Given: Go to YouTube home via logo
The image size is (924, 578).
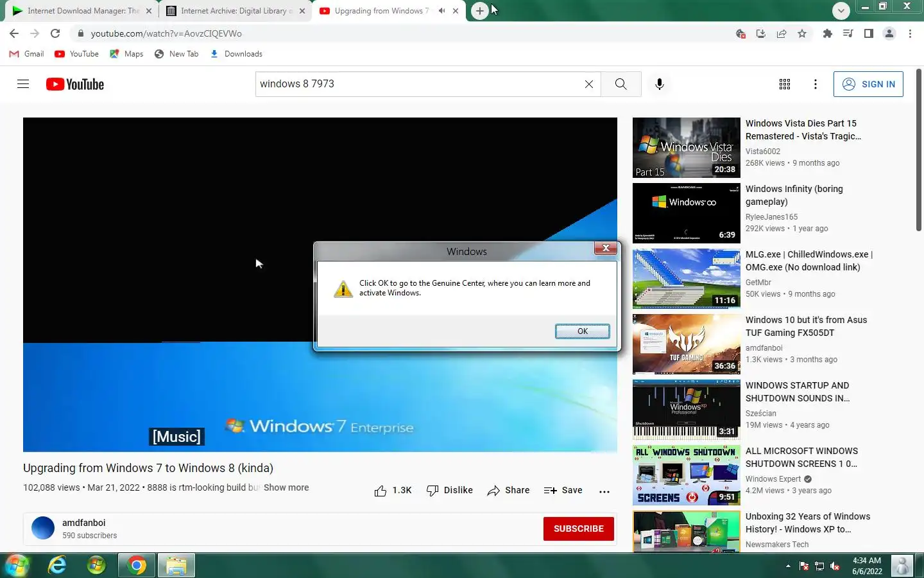Looking at the screenshot, I should (x=75, y=84).
